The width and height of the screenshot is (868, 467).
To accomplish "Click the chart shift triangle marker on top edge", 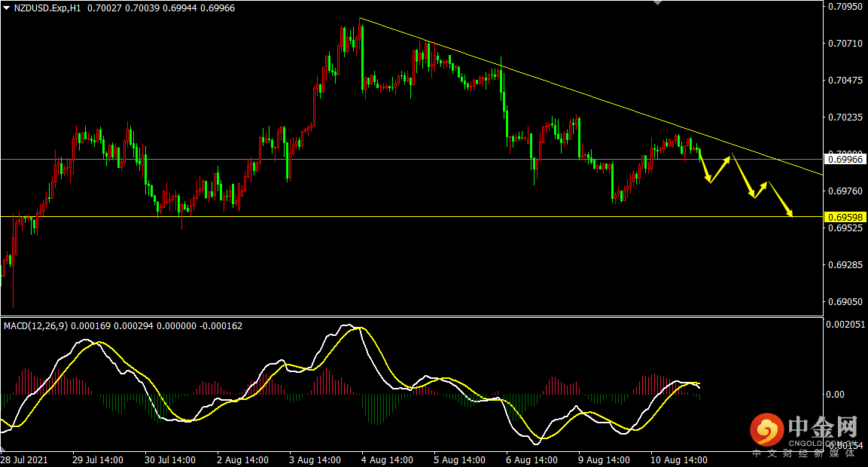I will click(x=658, y=3).
